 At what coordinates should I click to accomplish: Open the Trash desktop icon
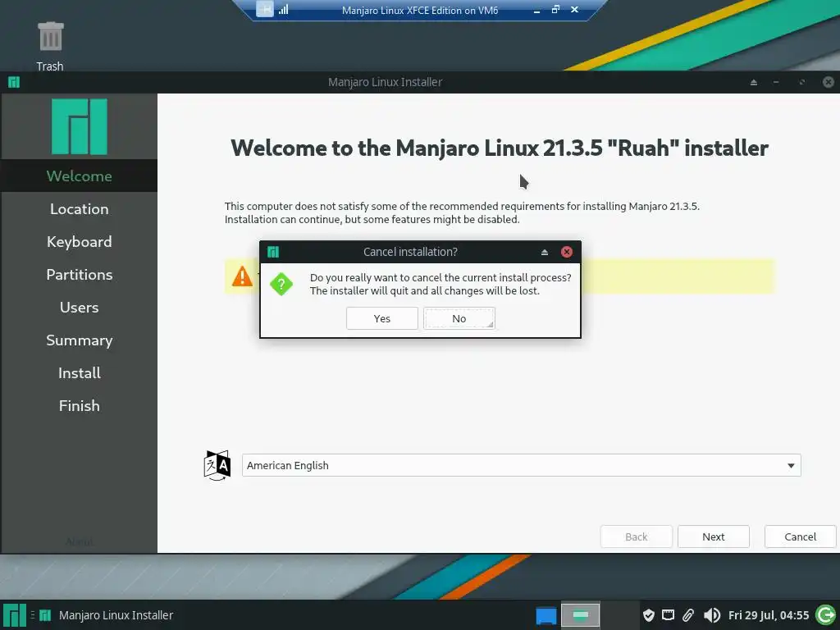(x=50, y=46)
